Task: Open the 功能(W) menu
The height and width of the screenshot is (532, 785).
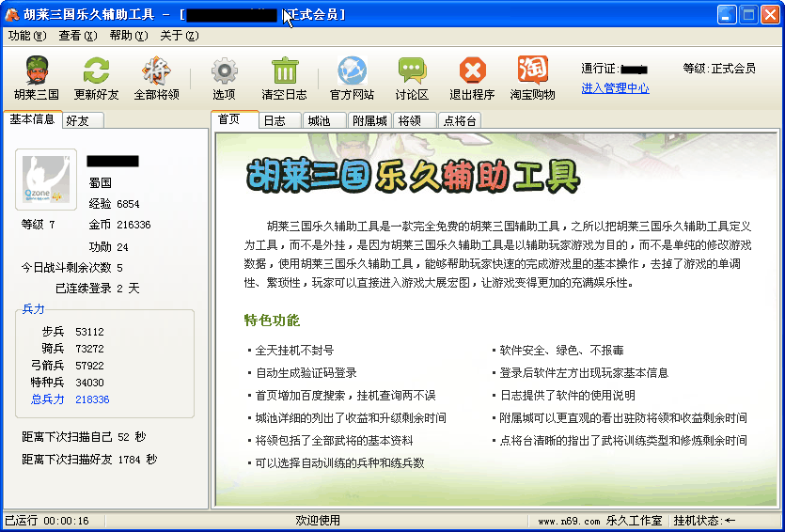Action: pyautogui.click(x=27, y=36)
